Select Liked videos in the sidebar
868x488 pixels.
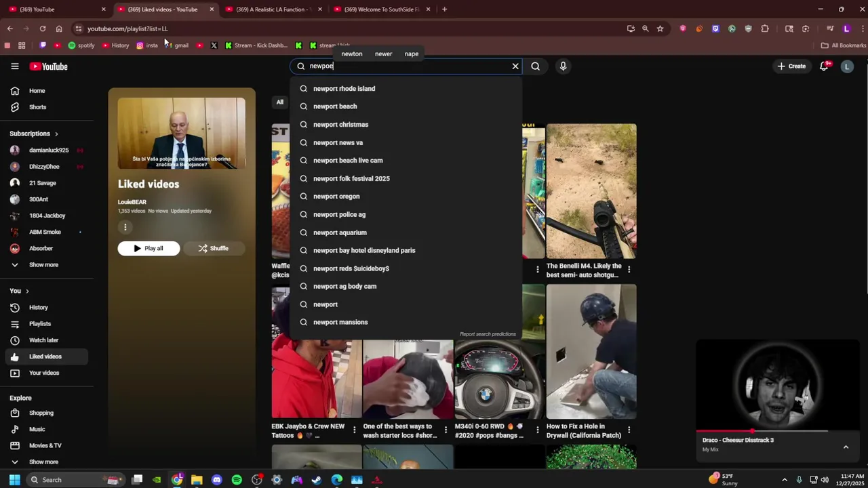pyautogui.click(x=45, y=357)
